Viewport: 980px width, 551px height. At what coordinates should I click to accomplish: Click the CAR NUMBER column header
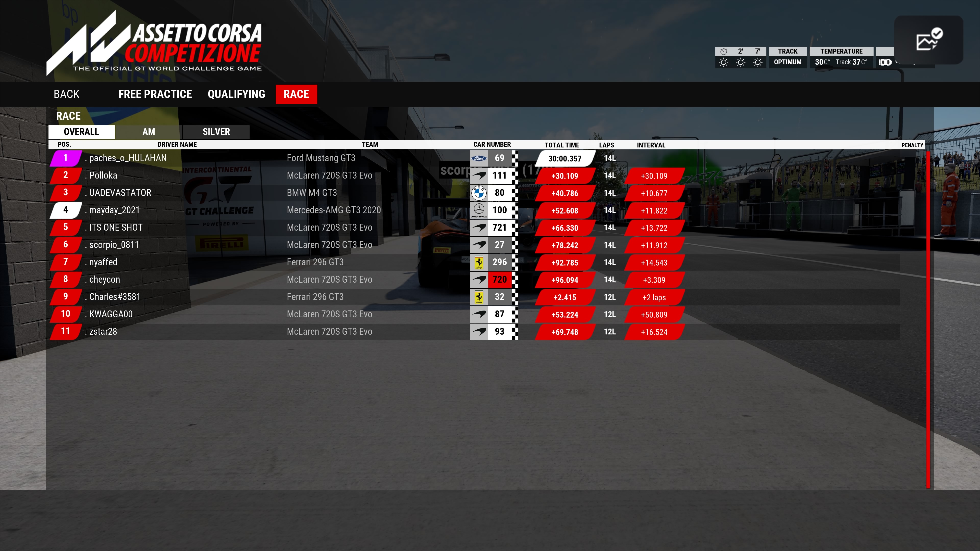492,144
